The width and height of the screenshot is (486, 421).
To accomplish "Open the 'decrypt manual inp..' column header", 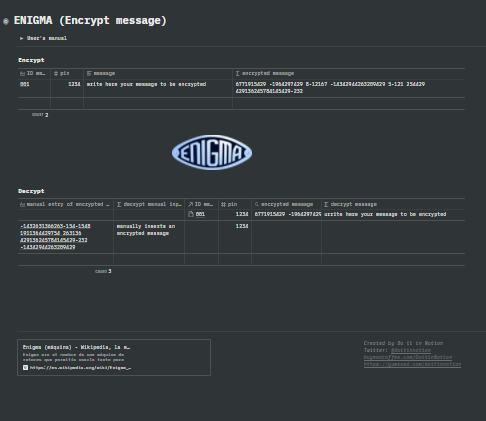I will coord(149,204).
